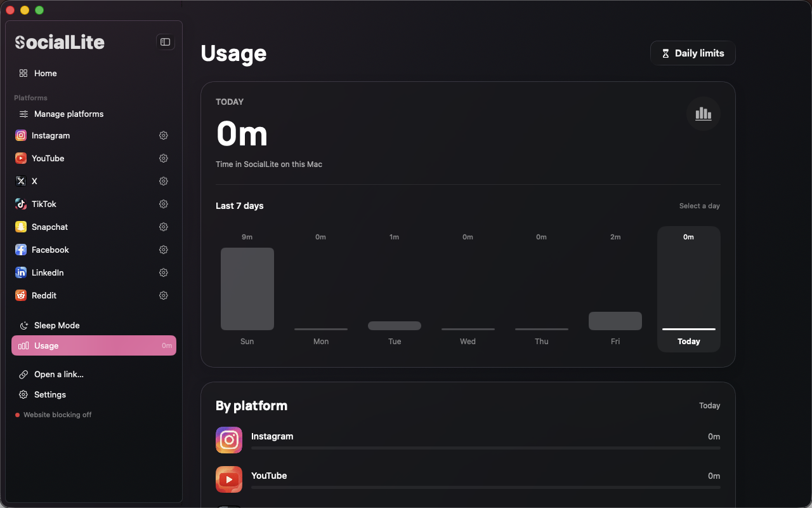Click Snapchat name in sidebar
The height and width of the screenshot is (508, 812).
pos(49,227)
